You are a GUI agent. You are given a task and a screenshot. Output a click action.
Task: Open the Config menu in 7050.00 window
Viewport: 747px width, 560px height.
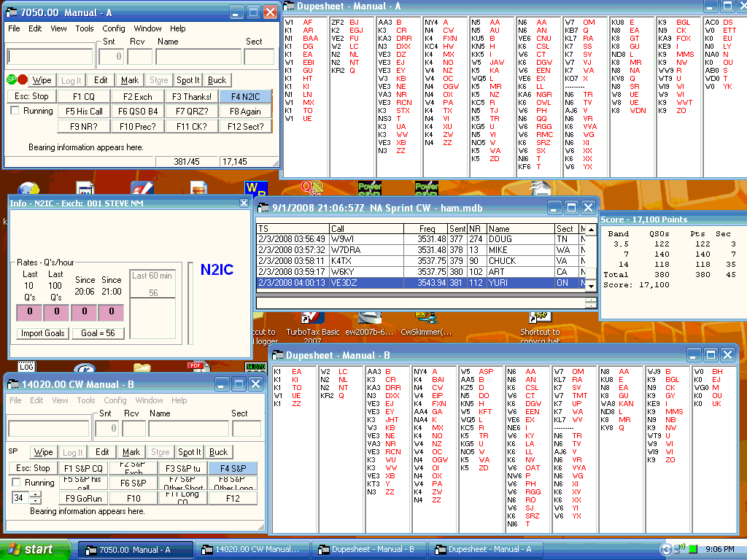click(x=113, y=28)
